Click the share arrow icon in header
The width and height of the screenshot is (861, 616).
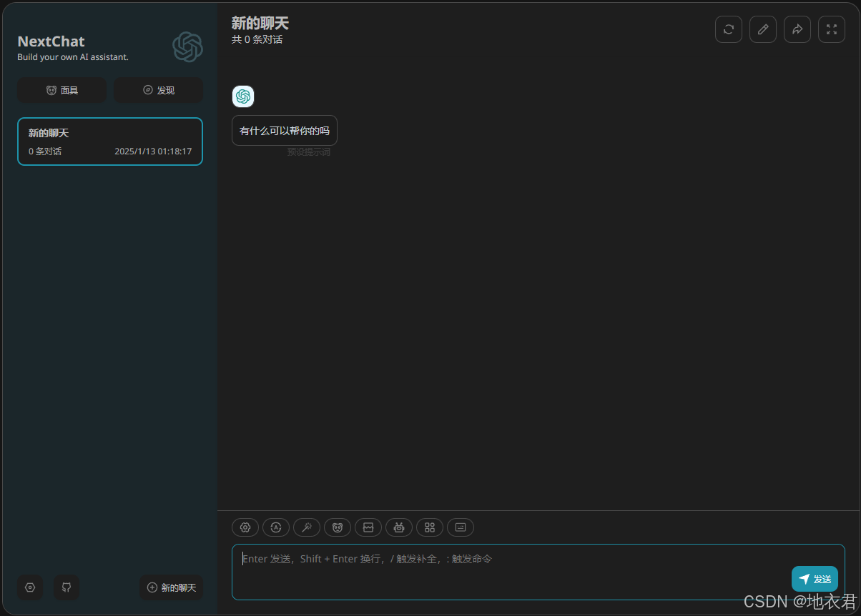tap(797, 29)
